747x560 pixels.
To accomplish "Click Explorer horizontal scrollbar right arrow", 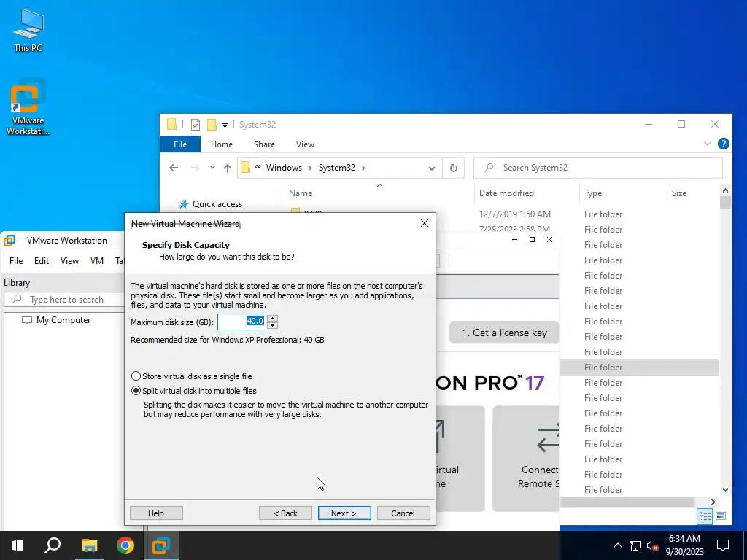I will tap(713, 502).
